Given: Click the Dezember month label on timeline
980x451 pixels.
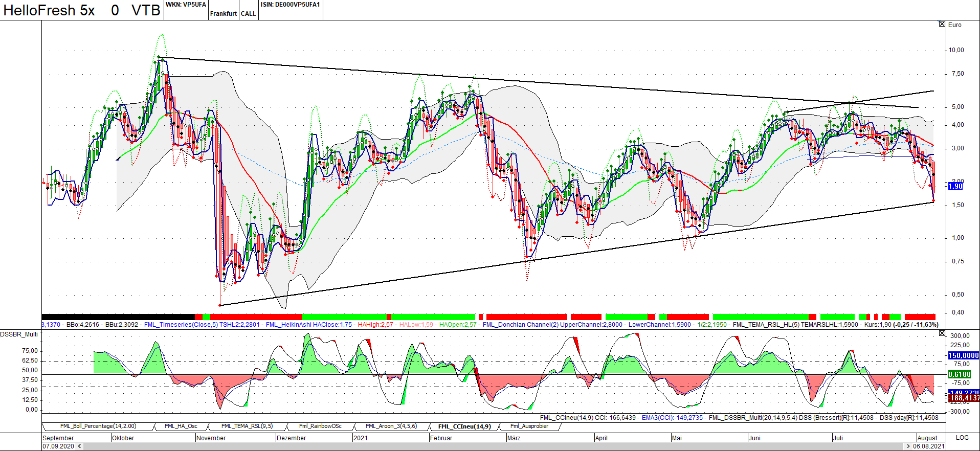Looking at the screenshot, I should (292, 438).
